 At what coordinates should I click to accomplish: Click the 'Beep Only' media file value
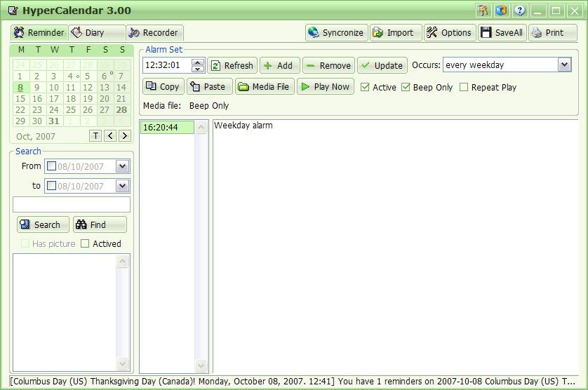click(209, 106)
